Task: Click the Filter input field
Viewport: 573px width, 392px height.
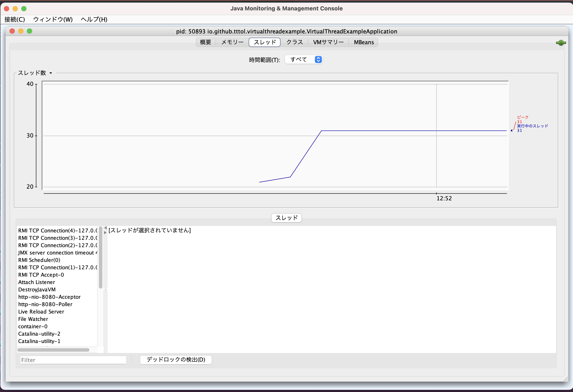Action: pyautogui.click(x=73, y=360)
